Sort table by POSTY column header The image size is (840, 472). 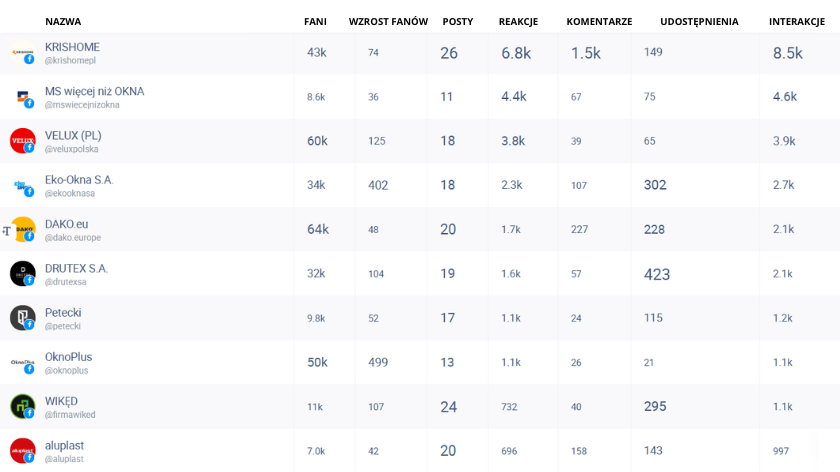point(458,21)
